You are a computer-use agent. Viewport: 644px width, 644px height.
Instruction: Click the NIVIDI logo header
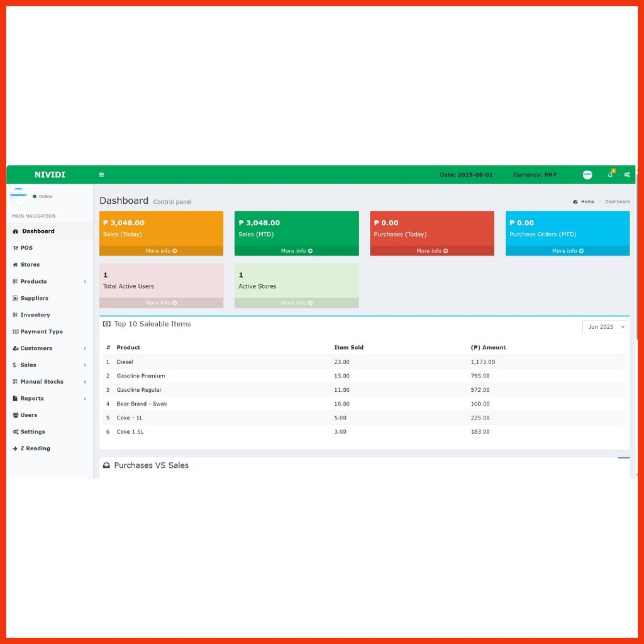(50, 175)
